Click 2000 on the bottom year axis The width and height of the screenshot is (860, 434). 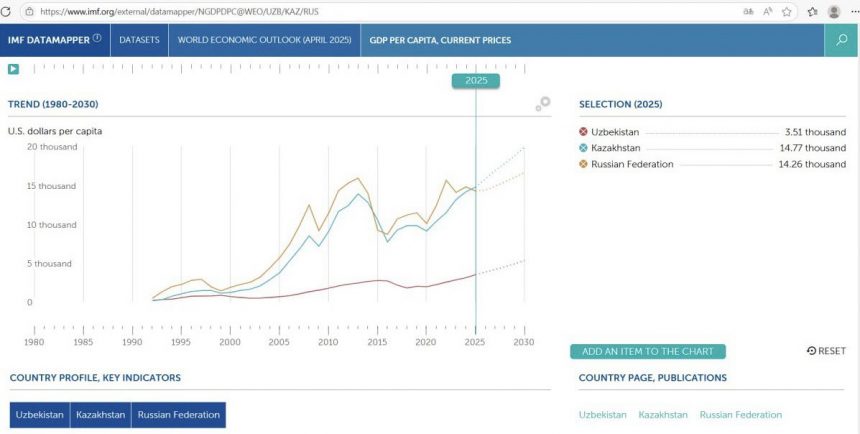[x=230, y=342]
